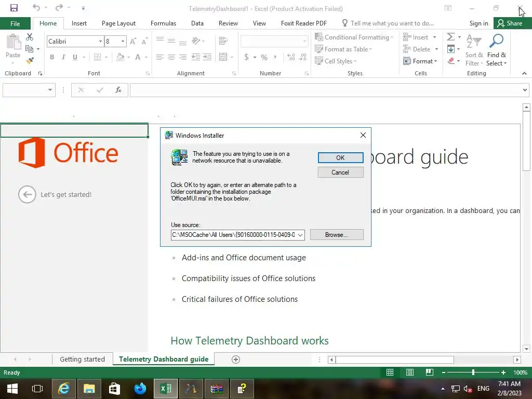Image resolution: width=532 pixels, height=399 pixels.
Task: Toggle Align Right in Alignment group
Action: click(183, 57)
